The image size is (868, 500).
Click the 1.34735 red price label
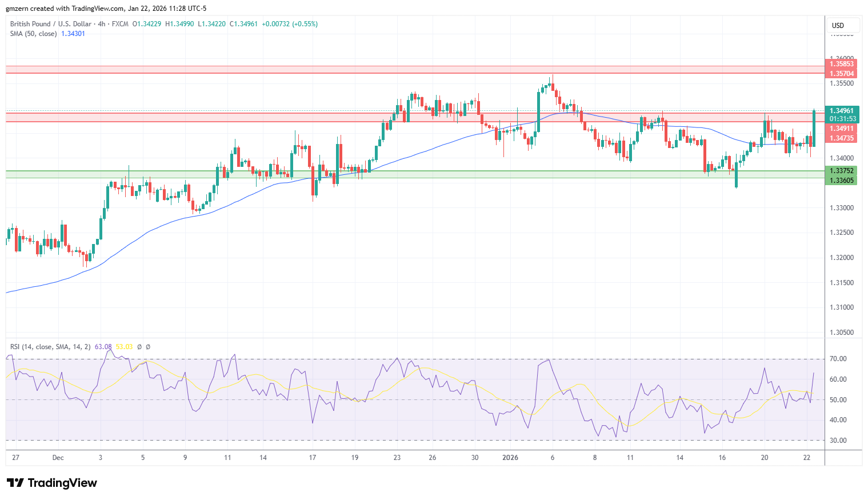tap(842, 138)
